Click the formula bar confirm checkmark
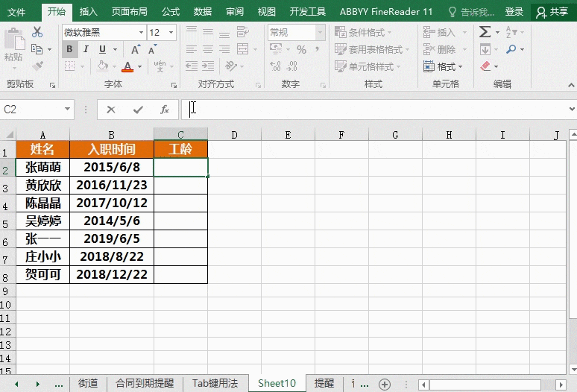The width and height of the screenshot is (577, 392). 138,110
